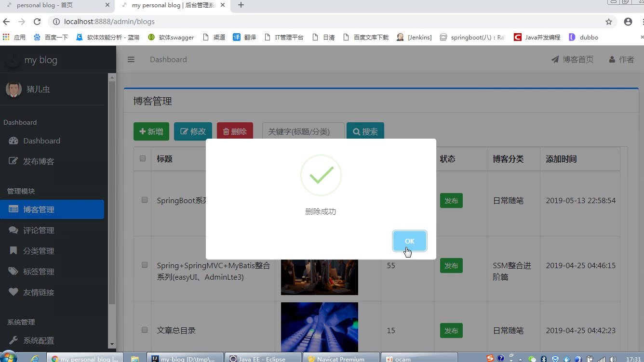The image size is (644, 362).
Task: Open the Java并发编程 bookmark
Action: 537,37
